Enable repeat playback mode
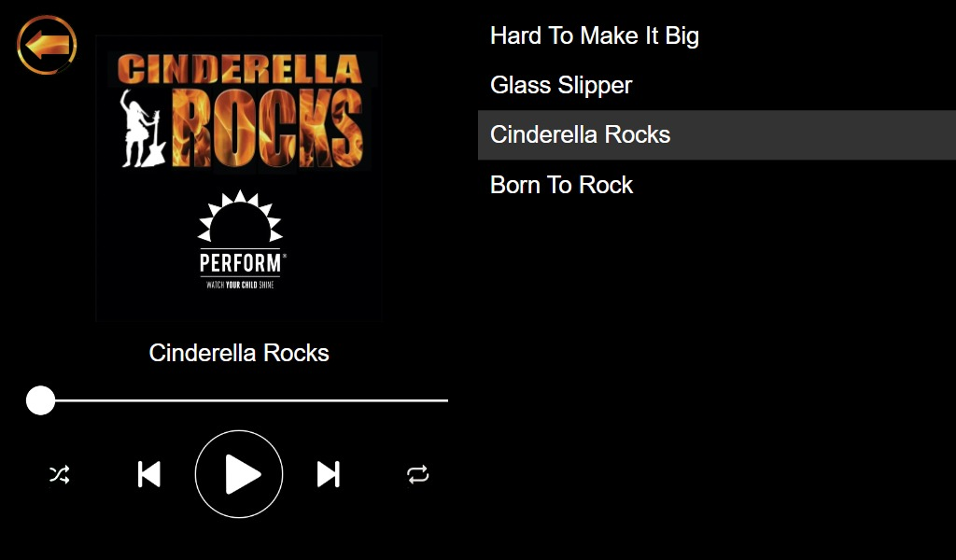This screenshot has width=956, height=560. pyautogui.click(x=418, y=473)
